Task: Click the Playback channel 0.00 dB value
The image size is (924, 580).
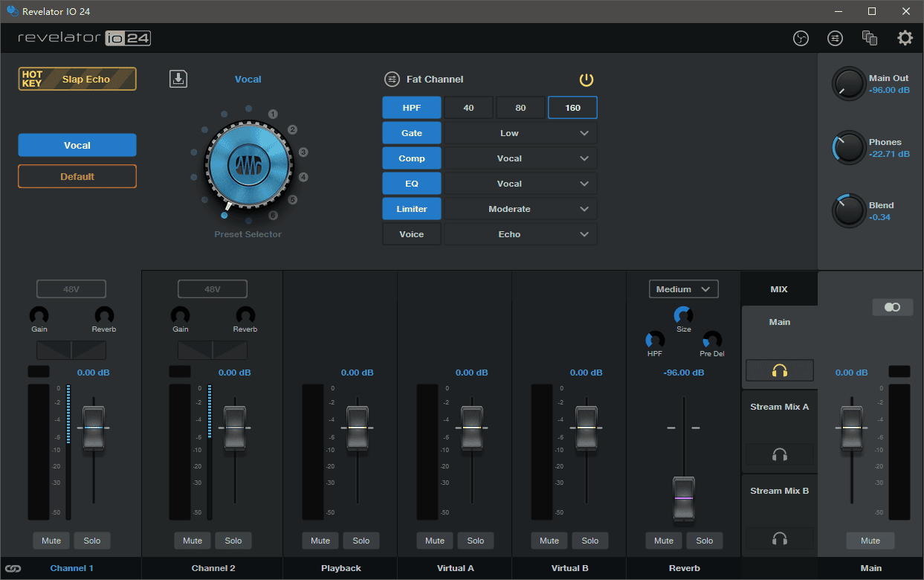Action: pyautogui.click(x=358, y=373)
